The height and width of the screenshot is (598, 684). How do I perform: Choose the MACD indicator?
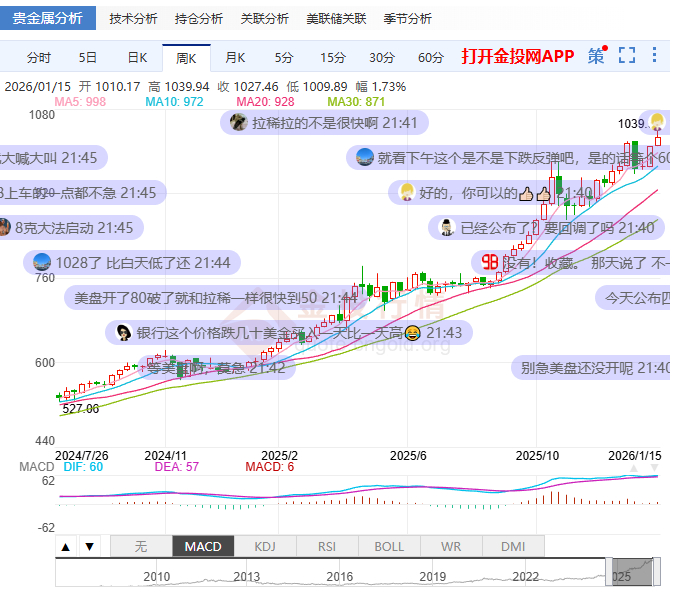(203, 547)
